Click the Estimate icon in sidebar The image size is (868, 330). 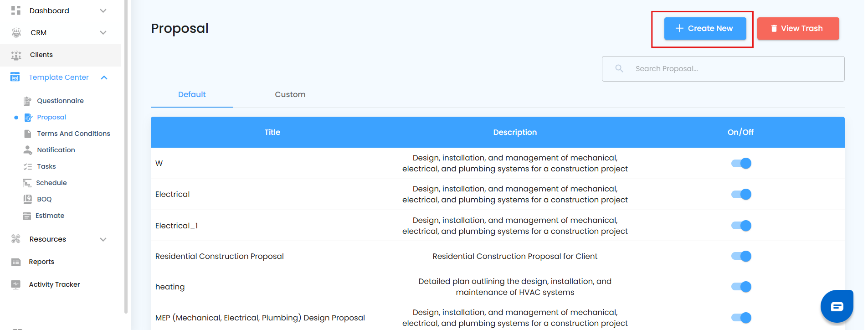point(27,216)
